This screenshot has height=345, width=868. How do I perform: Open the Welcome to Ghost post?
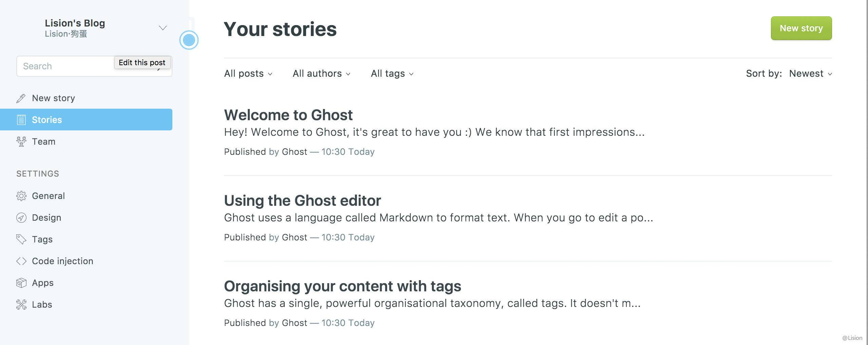pos(288,115)
